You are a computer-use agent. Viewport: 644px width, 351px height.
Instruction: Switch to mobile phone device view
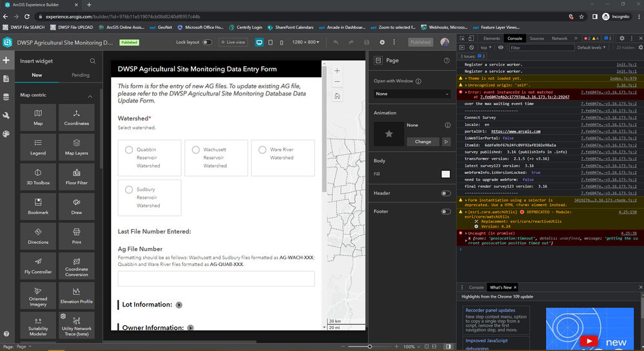281,43
